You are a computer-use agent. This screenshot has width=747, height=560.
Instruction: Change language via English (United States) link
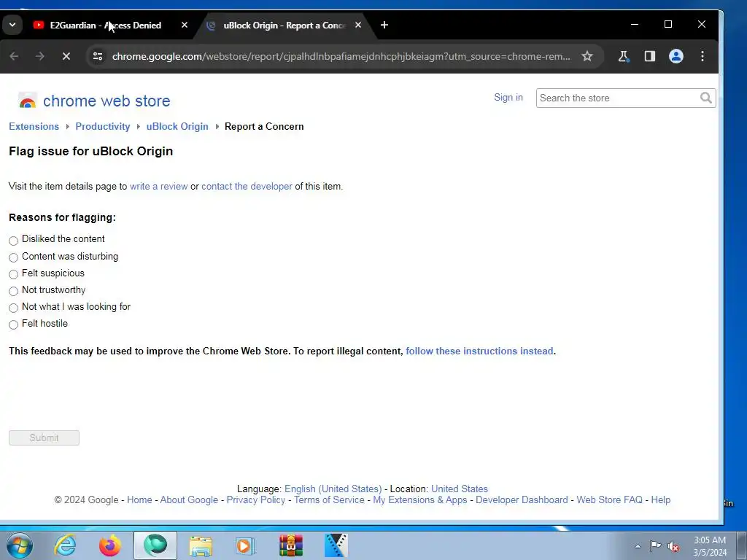[333, 489]
